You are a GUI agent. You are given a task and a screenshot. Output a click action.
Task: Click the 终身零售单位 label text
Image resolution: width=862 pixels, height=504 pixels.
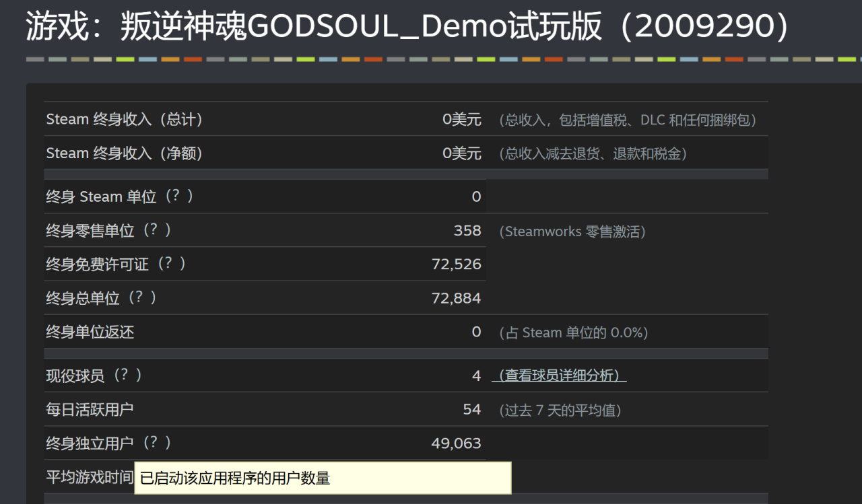coord(90,231)
